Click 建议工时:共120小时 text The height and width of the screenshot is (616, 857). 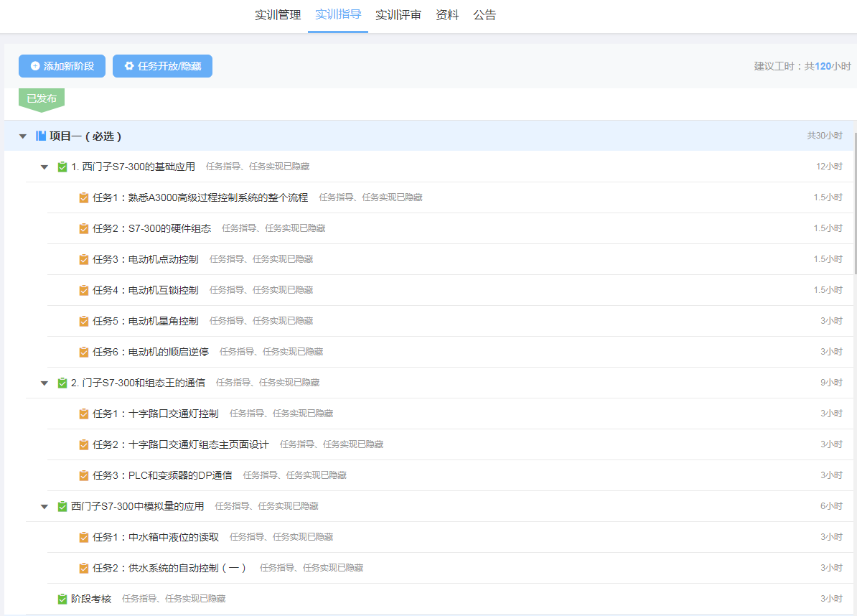tap(802, 66)
